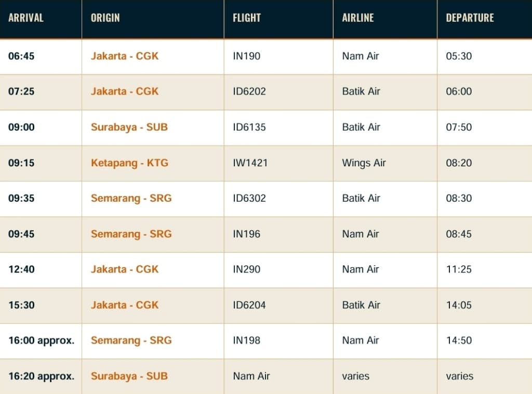Click the 16:00 approx. arrival time cell
This screenshot has height=394, width=532.
point(42,340)
